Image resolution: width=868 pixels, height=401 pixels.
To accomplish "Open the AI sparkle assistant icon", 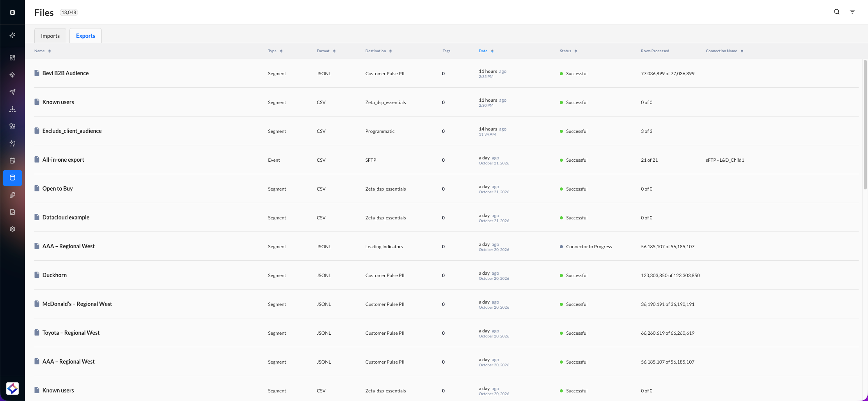I will 12,35.
